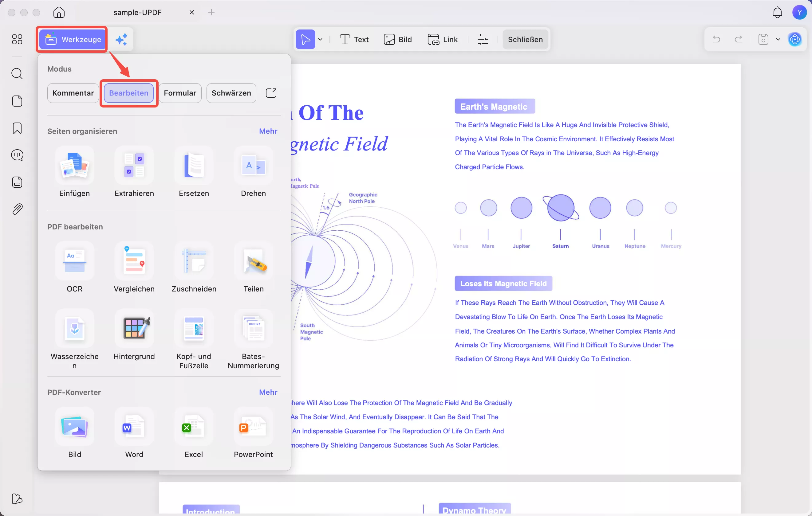The height and width of the screenshot is (516, 812).
Task: Switch to Schwärzen mode
Action: coord(231,93)
